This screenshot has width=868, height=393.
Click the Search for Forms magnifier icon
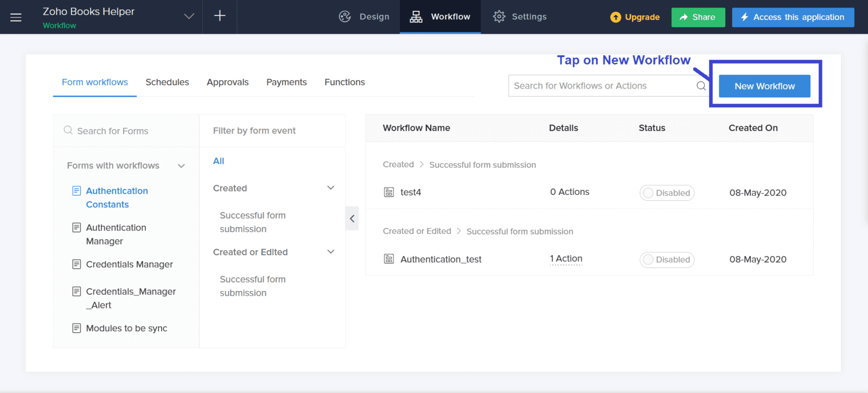68,130
